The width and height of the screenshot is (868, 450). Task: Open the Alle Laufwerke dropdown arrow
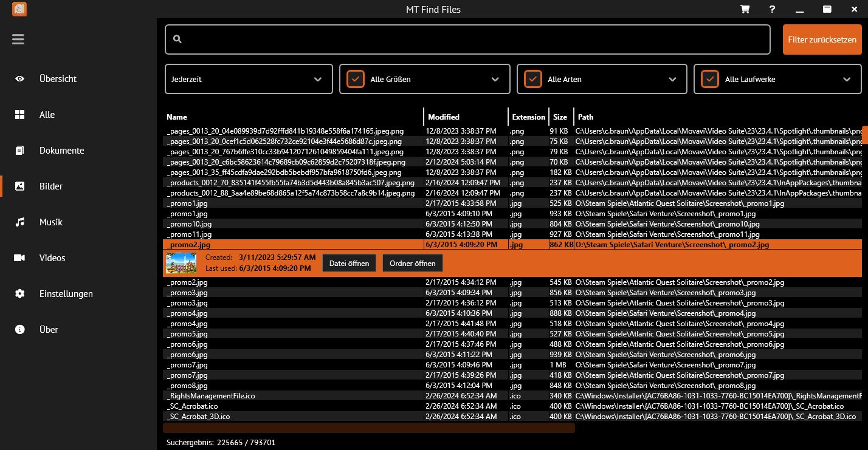click(x=847, y=79)
